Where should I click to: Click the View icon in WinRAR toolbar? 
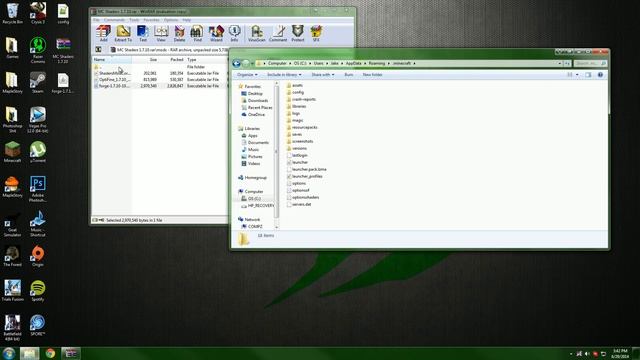click(161, 33)
